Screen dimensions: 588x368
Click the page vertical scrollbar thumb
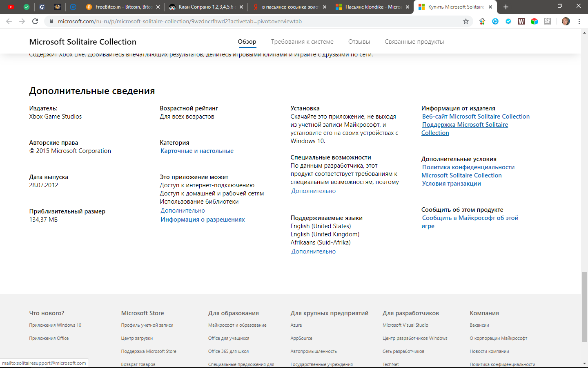point(584,306)
